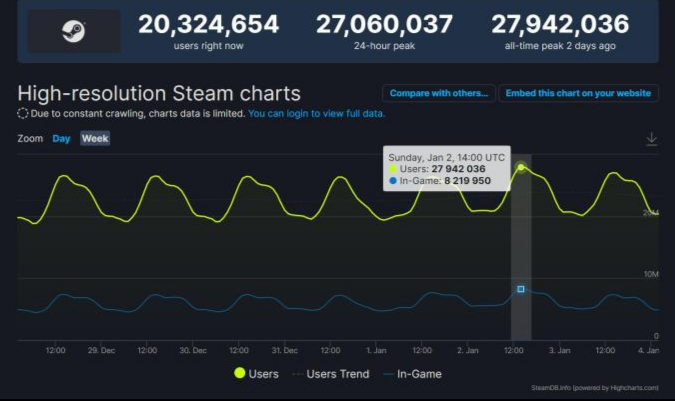Click the tooltip Users value 27 942 036

pyautogui.click(x=458, y=169)
